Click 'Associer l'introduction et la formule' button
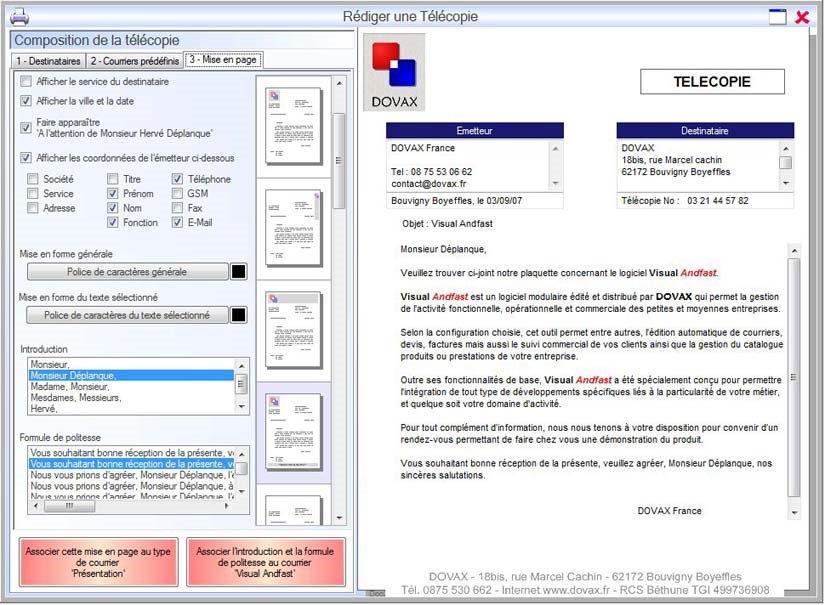 265,562
